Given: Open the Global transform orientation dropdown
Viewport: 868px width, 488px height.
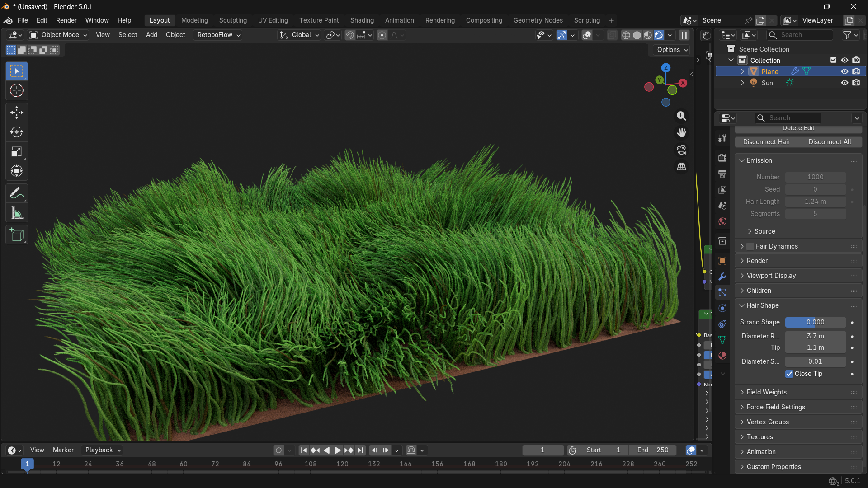Looking at the screenshot, I should (x=299, y=35).
